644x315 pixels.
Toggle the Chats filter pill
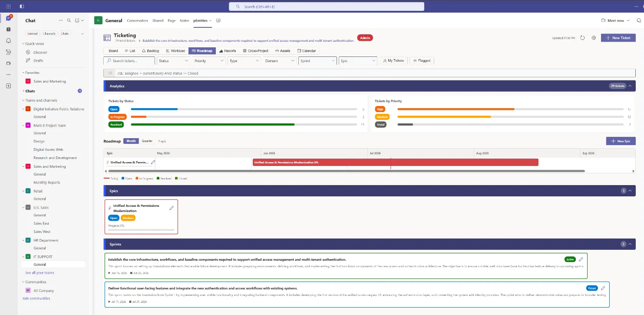click(x=65, y=33)
